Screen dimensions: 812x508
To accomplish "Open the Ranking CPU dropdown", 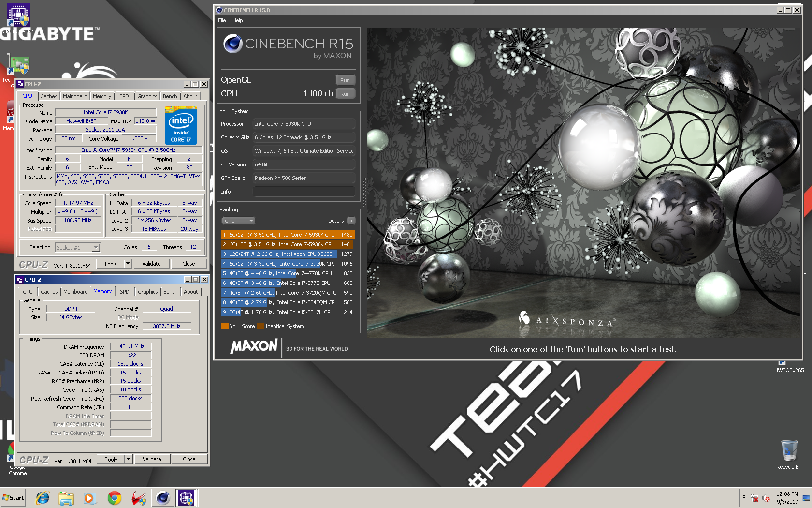I will pyautogui.click(x=238, y=221).
